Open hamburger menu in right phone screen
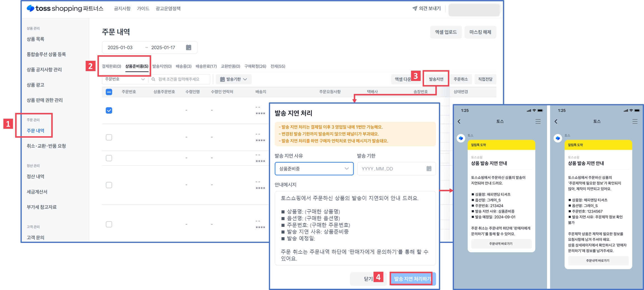 (635, 121)
